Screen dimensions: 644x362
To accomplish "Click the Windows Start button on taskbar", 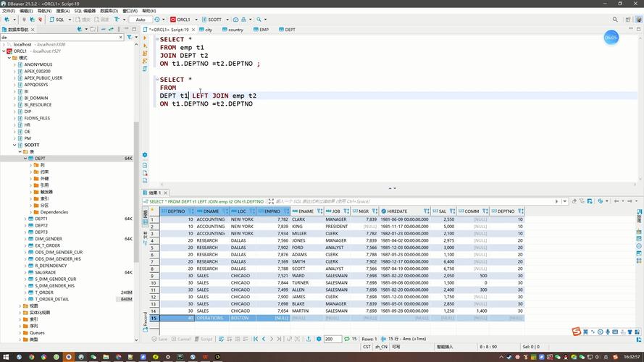I will point(7,357).
